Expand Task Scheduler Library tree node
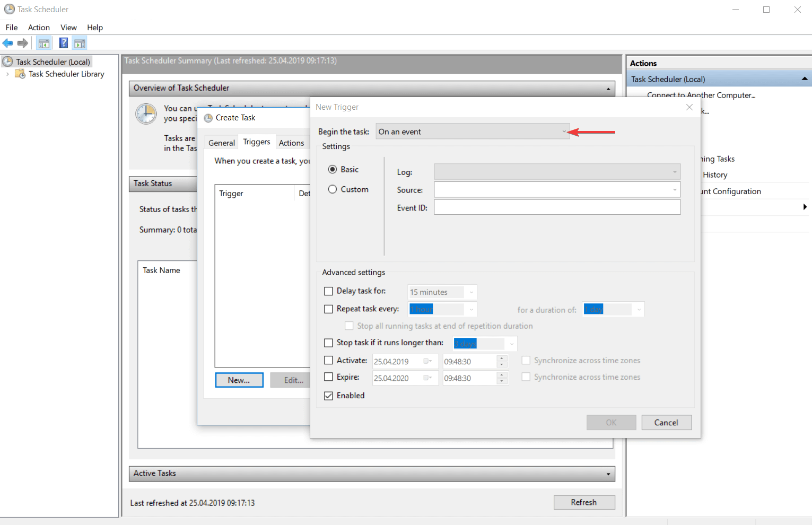Image resolution: width=812 pixels, height=525 pixels. tap(7, 74)
